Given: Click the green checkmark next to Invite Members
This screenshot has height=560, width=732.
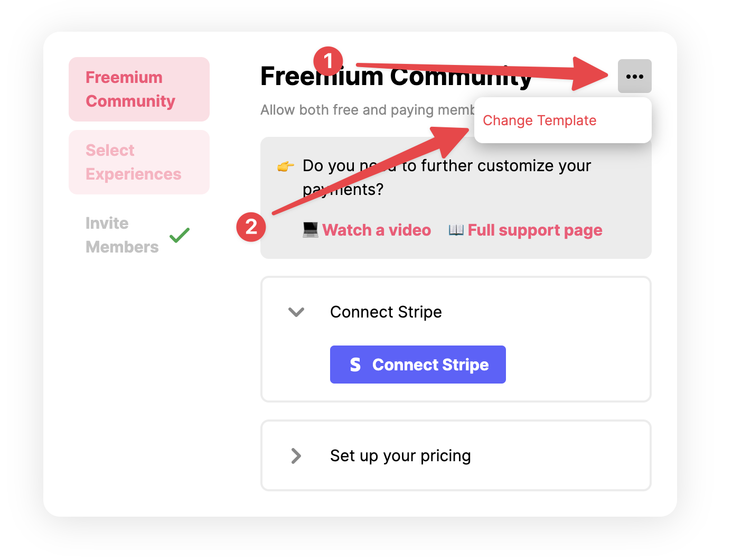Looking at the screenshot, I should click(x=180, y=235).
